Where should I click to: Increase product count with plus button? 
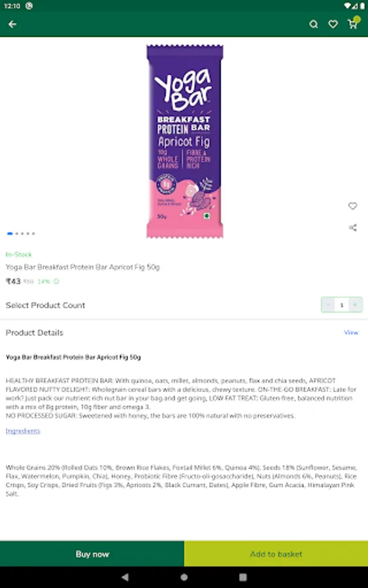click(355, 305)
